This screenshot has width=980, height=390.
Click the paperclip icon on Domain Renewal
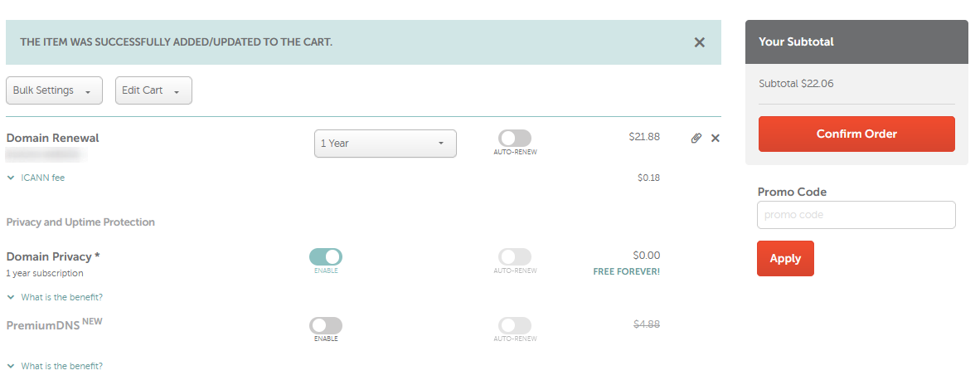(696, 138)
